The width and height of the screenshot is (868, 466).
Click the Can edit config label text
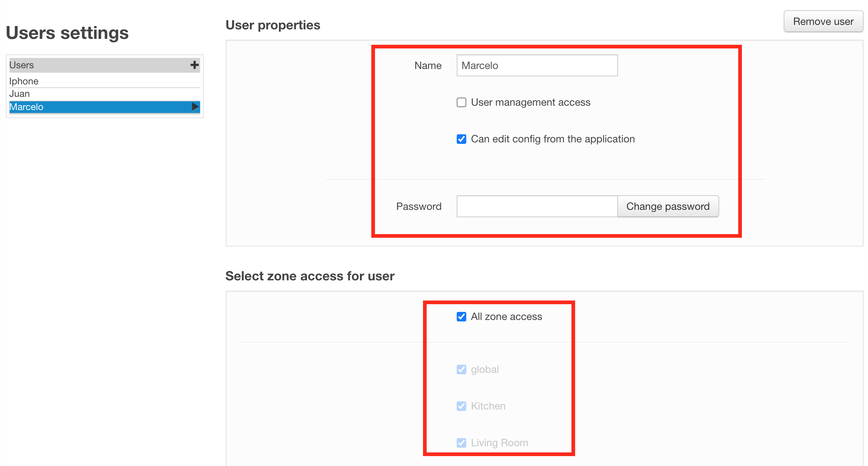(552, 139)
